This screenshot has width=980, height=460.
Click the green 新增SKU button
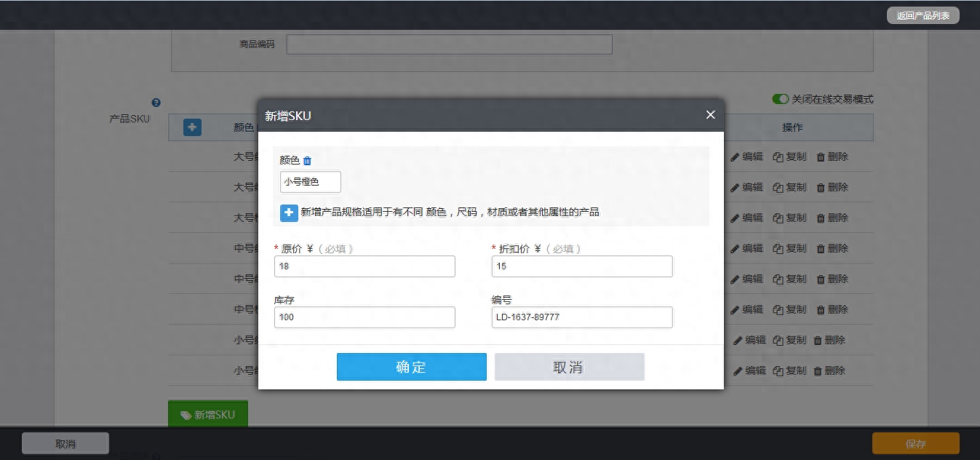(x=208, y=414)
